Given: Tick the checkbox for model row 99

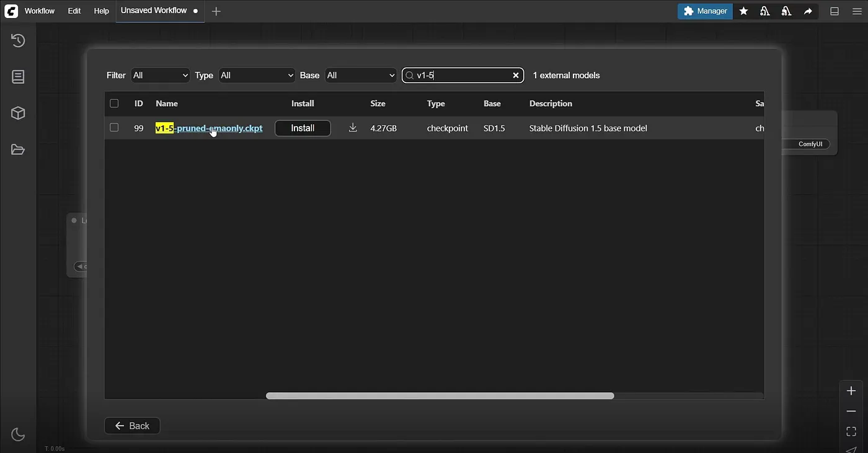Looking at the screenshot, I should coord(114,128).
